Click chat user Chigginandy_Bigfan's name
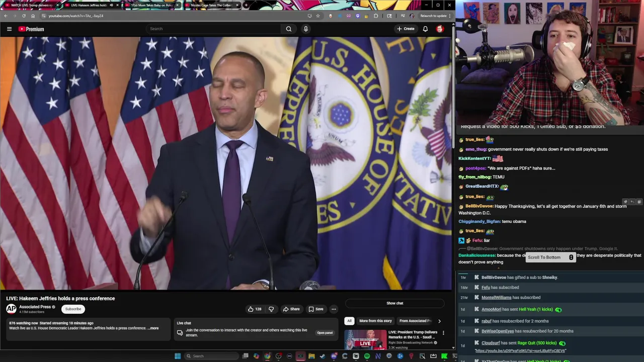644x362 pixels. point(479,222)
